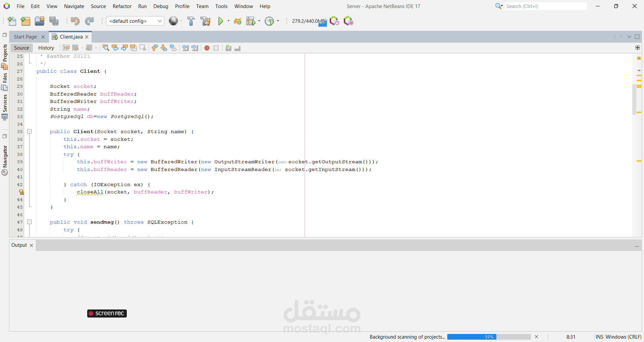Toggle rectangular selection mode
Screen dimensions: 644x342
click(x=143, y=48)
